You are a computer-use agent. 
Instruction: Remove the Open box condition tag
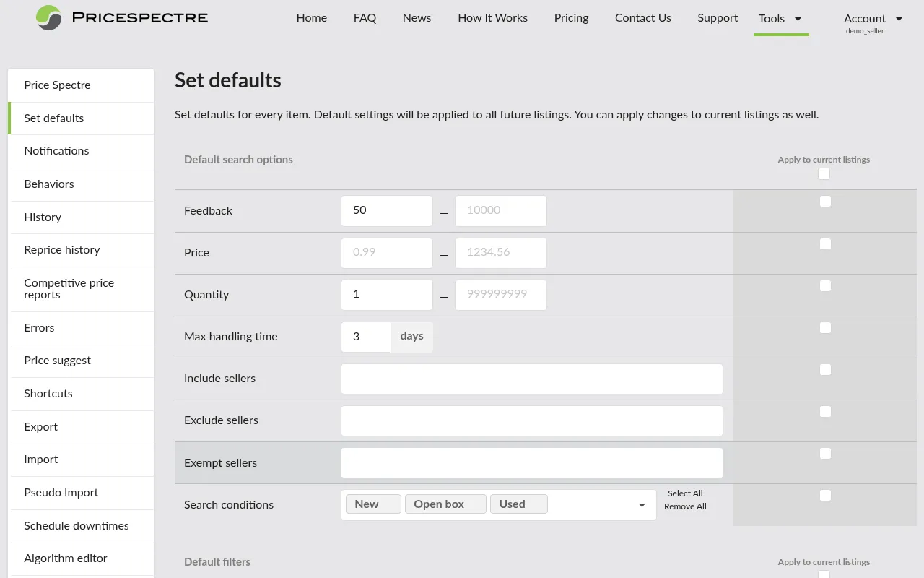[x=445, y=503]
